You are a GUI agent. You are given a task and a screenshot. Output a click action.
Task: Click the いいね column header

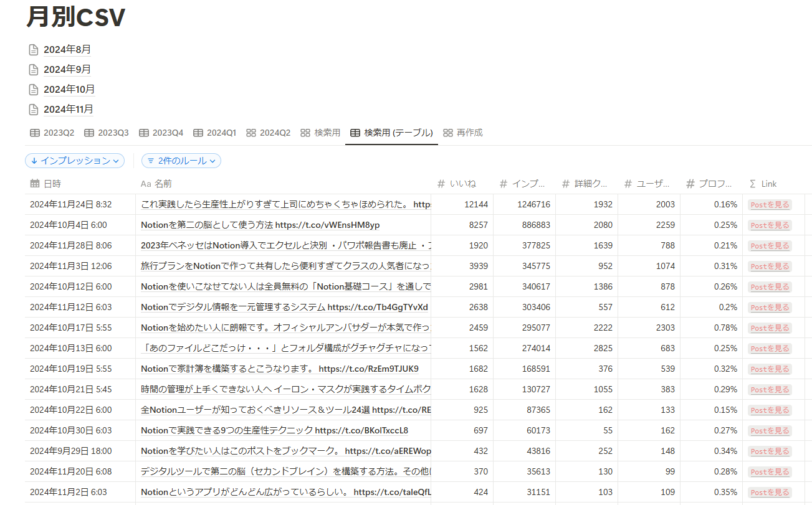click(x=462, y=184)
